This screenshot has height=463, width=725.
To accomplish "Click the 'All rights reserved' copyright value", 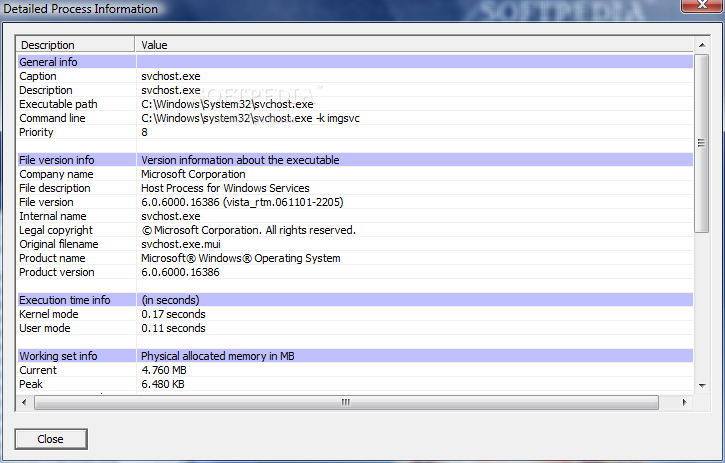I will (248, 230).
